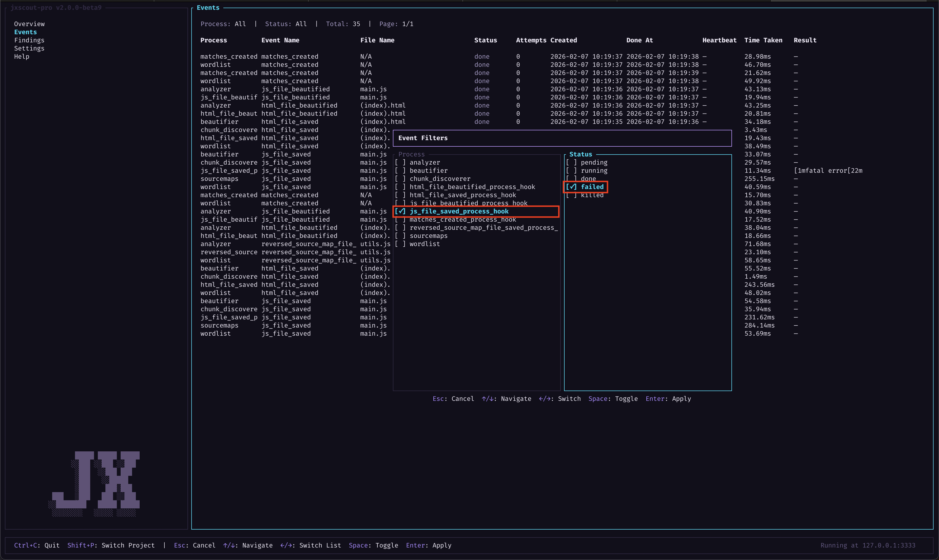Go to the Findings section
Image resolution: width=939 pixels, height=560 pixels.
29,40
